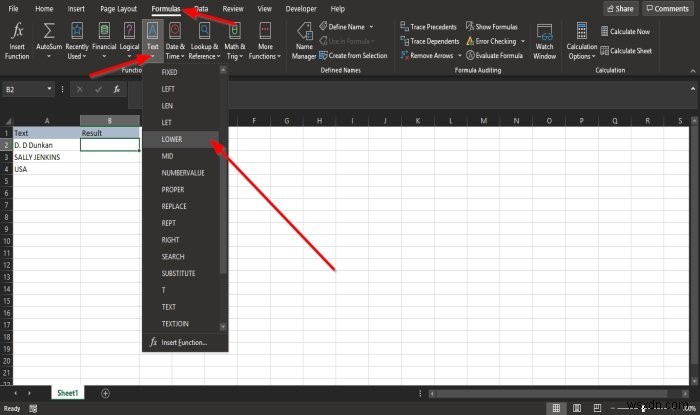Run Error Checking
Screen dimensions: 700x415
tap(491, 41)
